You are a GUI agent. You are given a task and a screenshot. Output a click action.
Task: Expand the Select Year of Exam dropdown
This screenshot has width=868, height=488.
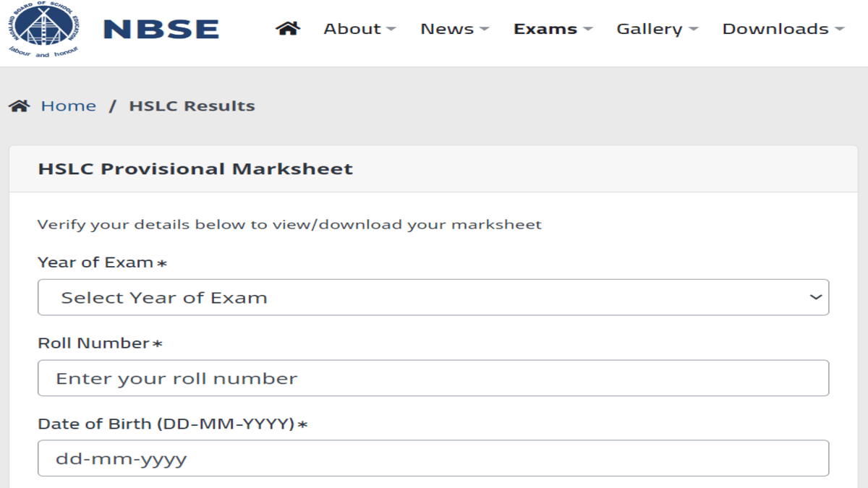point(433,297)
